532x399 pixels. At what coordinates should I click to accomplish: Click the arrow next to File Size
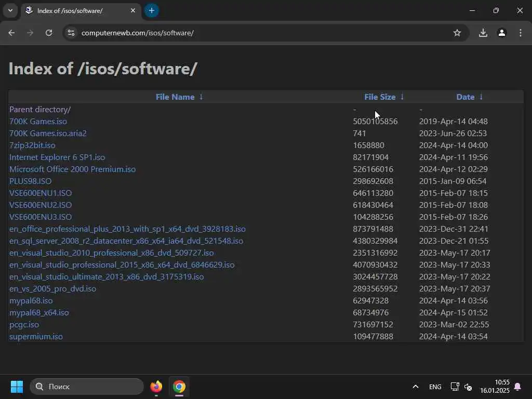point(402,97)
